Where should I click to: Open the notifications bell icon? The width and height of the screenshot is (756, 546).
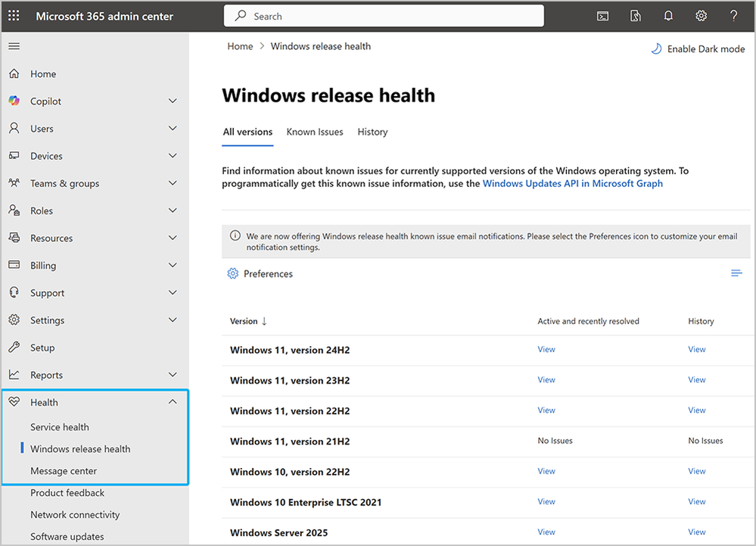pyautogui.click(x=668, y=16)
